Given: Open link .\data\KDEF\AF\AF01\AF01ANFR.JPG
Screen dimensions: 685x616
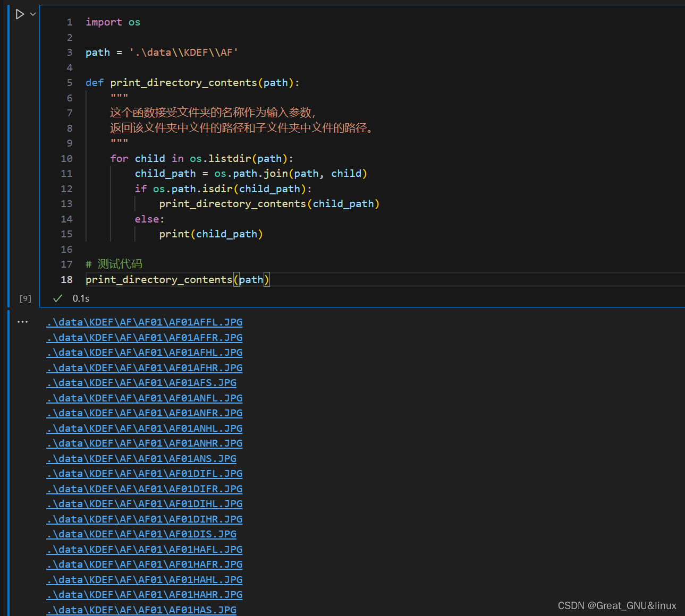Looking at the screenshot, I should pyautogui.click(x=144, y=413).
